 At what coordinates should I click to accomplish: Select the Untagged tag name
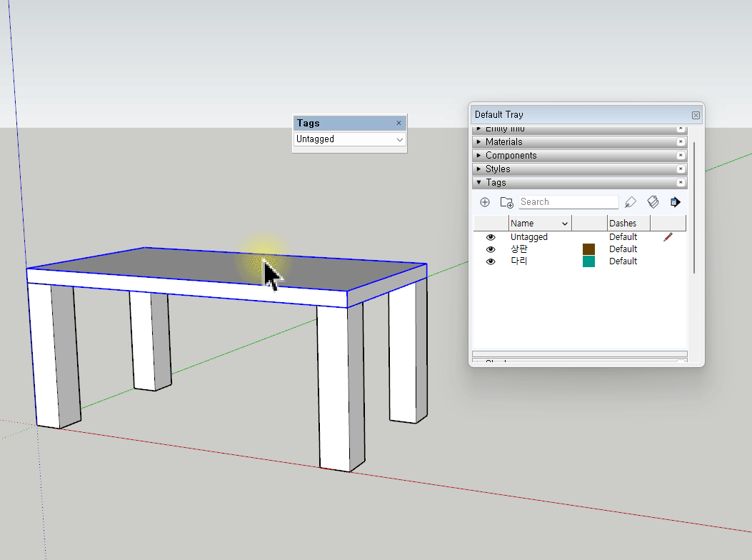click(528, 236)
